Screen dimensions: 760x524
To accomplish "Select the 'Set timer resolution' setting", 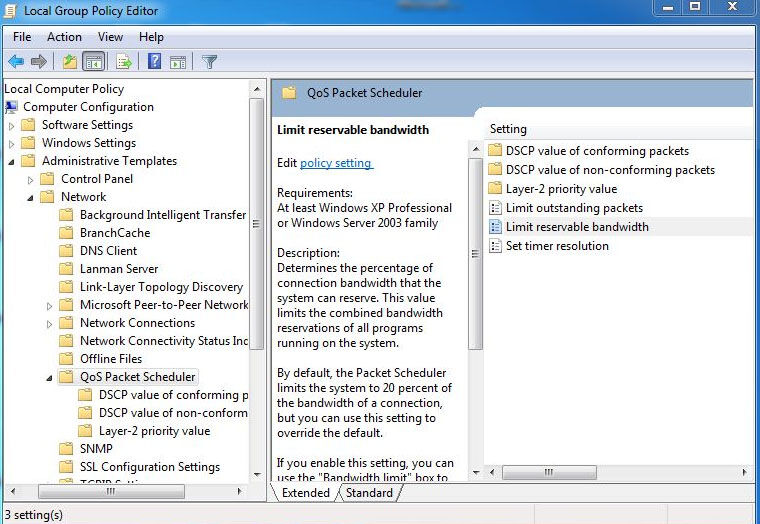I will point(557,246).
